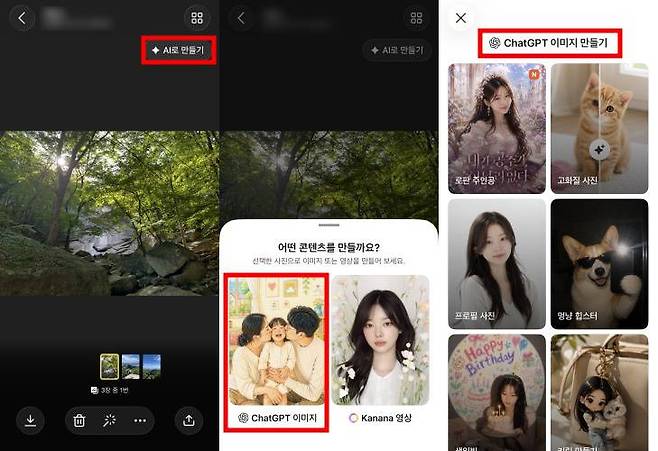Select the first forest thumbnail in strip
The height and width of the screenshot is (451, 658).
pos(110,367)
